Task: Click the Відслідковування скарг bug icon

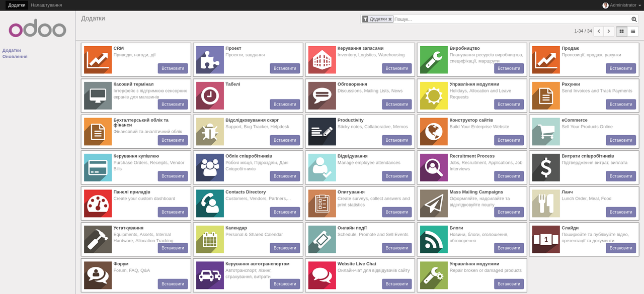Action: click(x=210, y=132)
